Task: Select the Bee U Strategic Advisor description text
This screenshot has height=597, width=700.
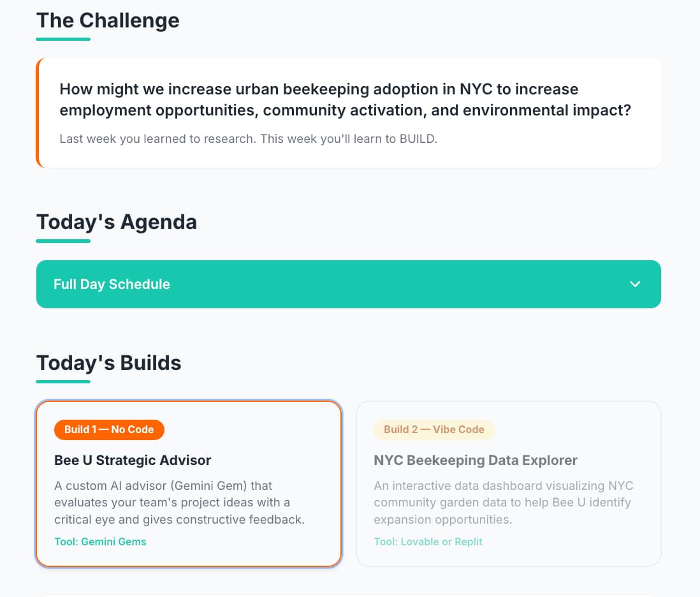Action: [179, 503]
